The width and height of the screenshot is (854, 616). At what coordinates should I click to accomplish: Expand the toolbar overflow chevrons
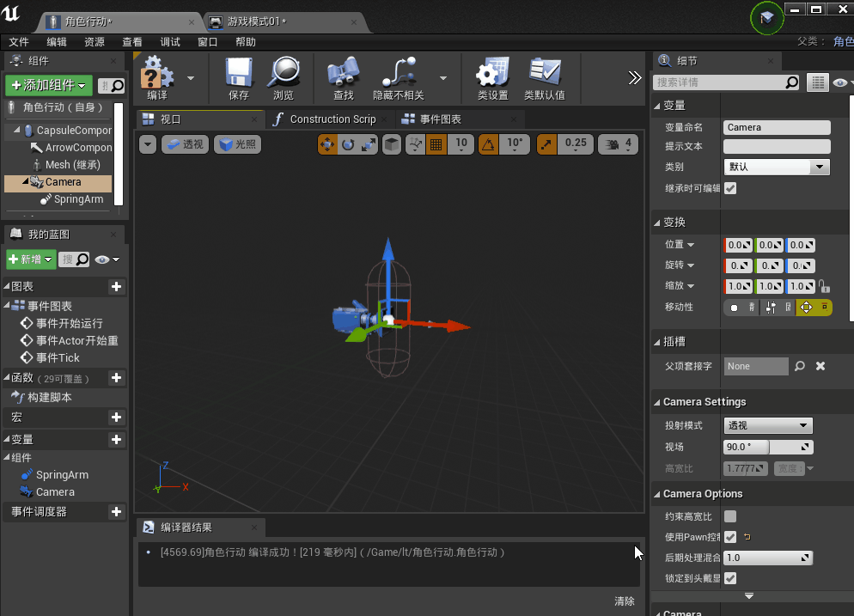coord(635,78)
